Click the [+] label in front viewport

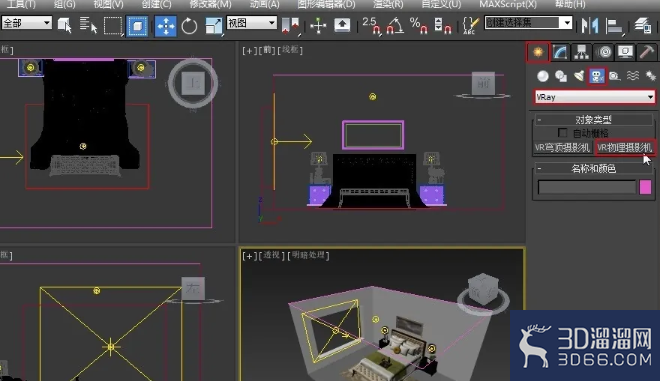point(249,51)
